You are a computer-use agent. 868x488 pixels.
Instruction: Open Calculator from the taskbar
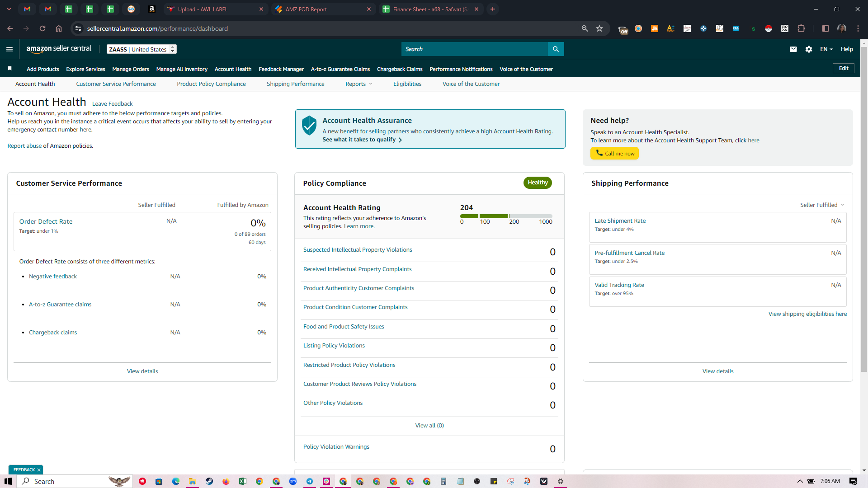coord(443,481)
